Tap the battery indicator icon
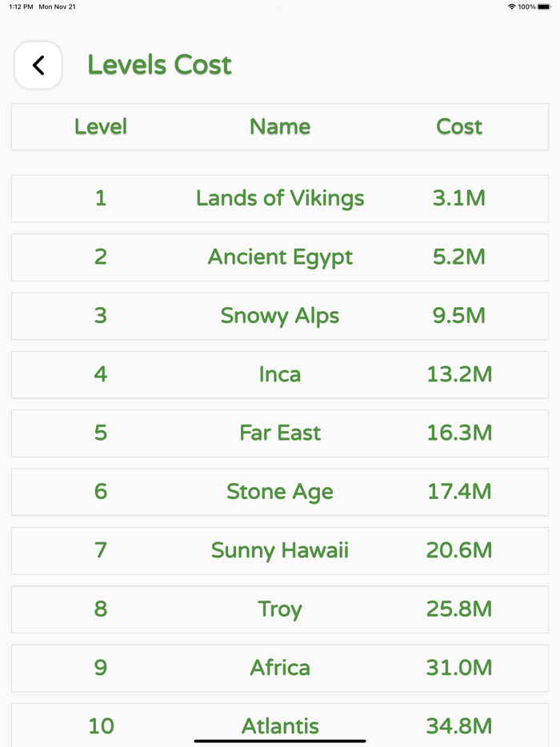Viewport: 560px width, 747px height. click(x=544, y=6)
